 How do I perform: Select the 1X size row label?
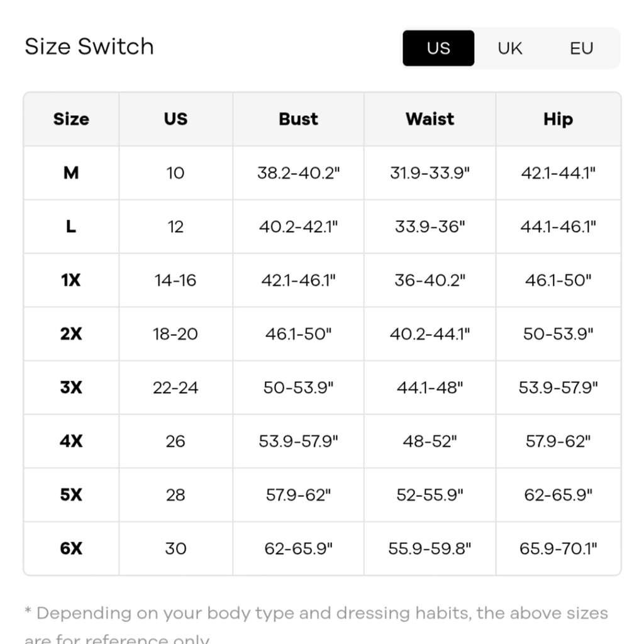(71, 280)
